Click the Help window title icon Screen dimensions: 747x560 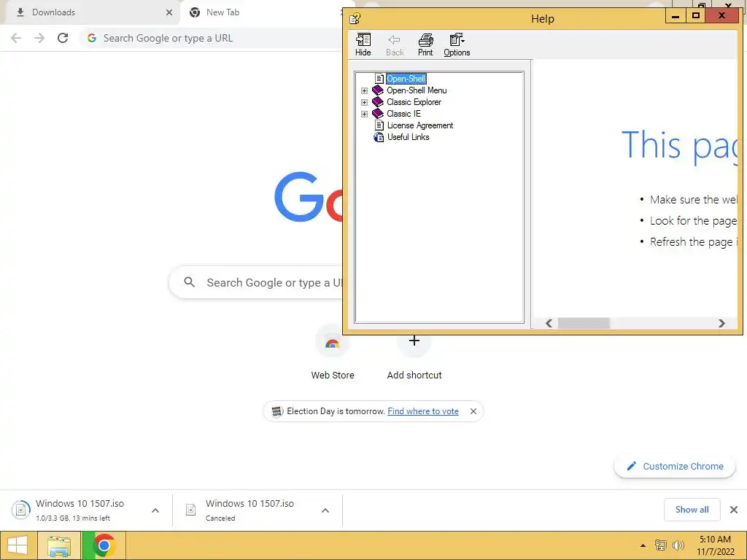(x=355, y=18)
